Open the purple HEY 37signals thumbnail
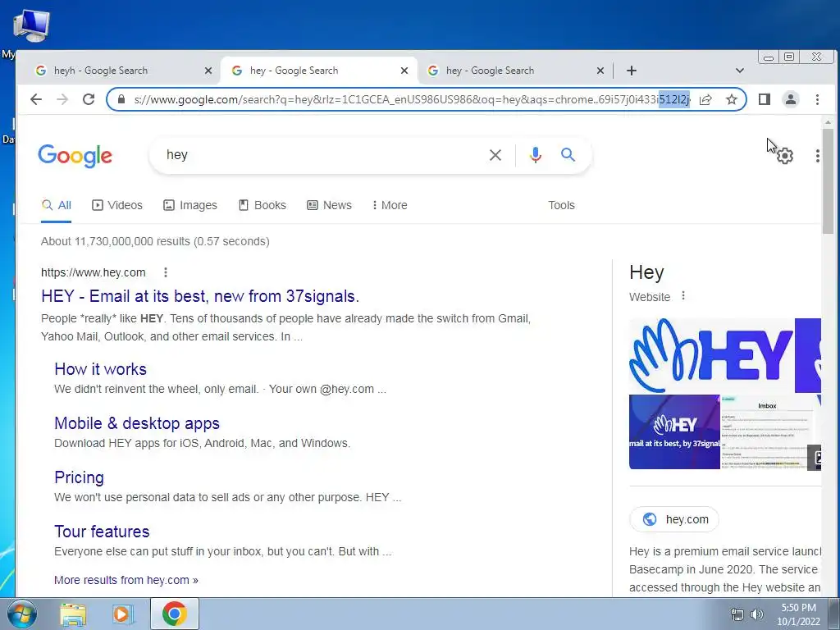This screenshot has height=630, width=840. (674, 432)
